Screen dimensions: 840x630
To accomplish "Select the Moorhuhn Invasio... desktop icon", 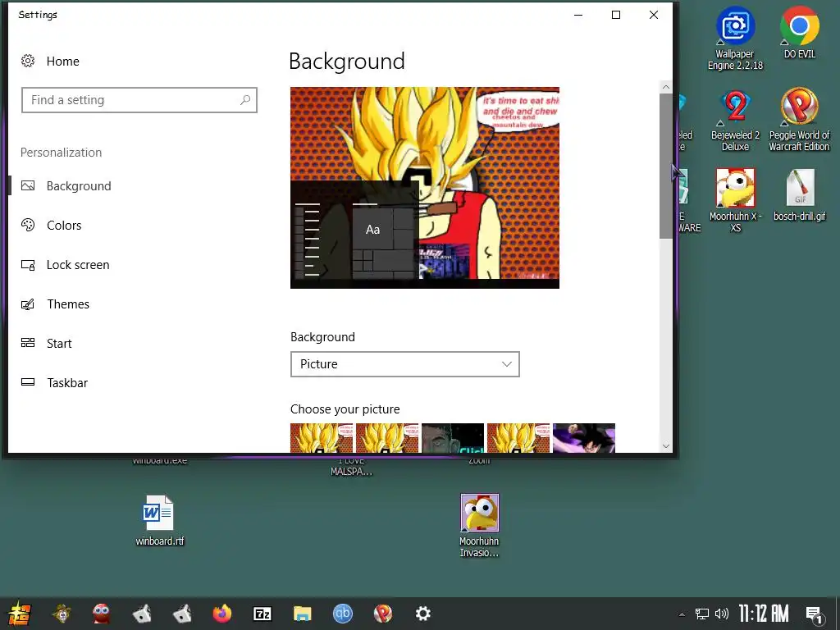I will pos(479,526).
